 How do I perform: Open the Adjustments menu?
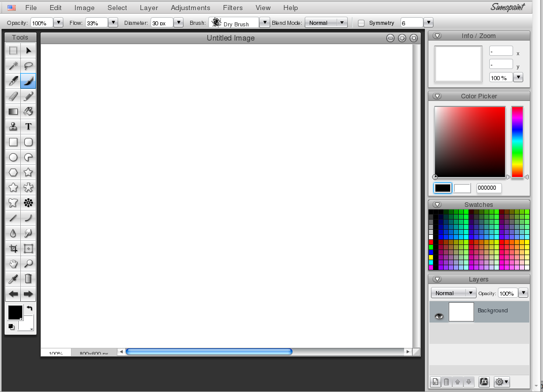[x=190, y=8]
